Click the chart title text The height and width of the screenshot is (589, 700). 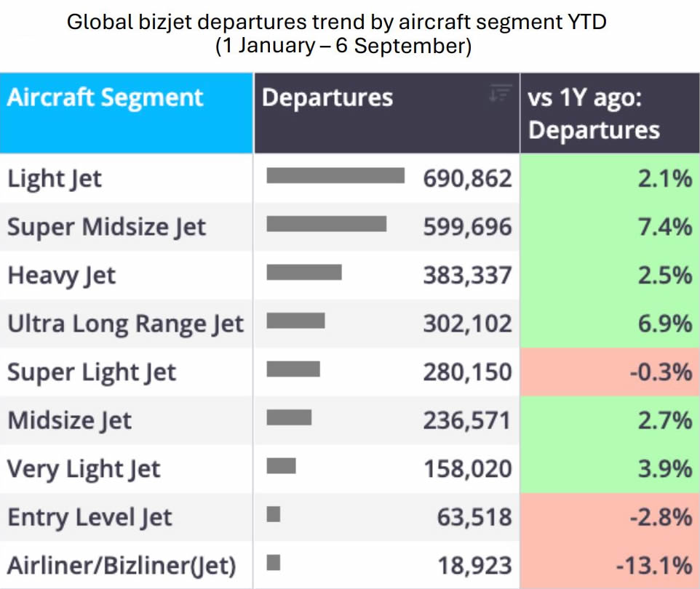[337, 34]
